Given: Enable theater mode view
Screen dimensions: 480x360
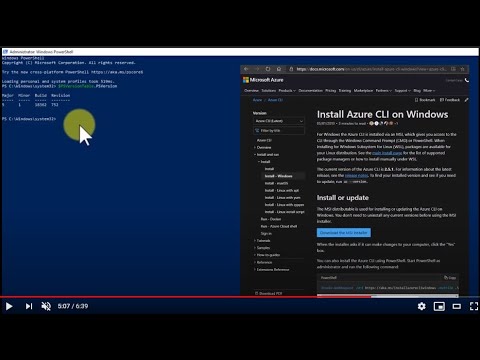Looking at the screenshot, I should click(457, 306).
